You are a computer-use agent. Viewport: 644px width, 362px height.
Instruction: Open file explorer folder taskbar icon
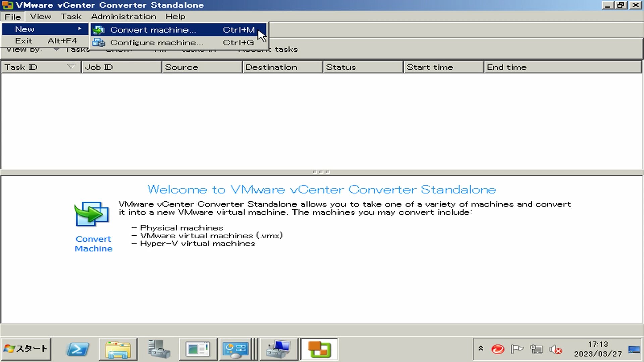(x=118, y=349)
